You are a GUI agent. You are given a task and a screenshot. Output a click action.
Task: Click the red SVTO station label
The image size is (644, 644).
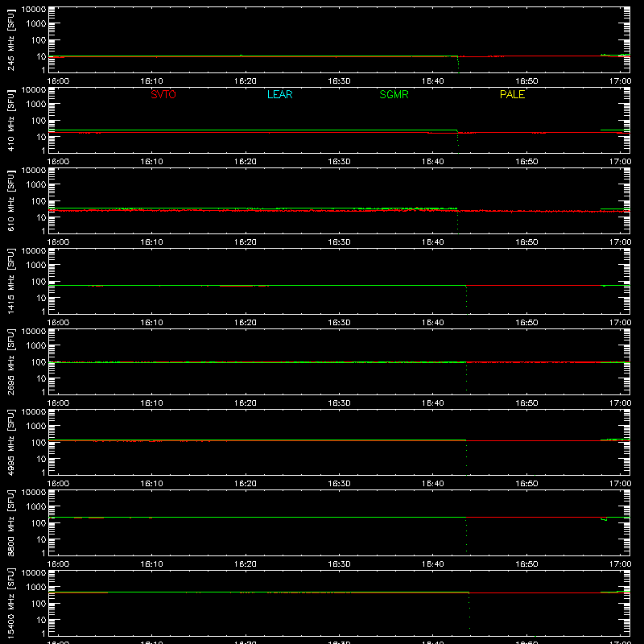[163, 94]
